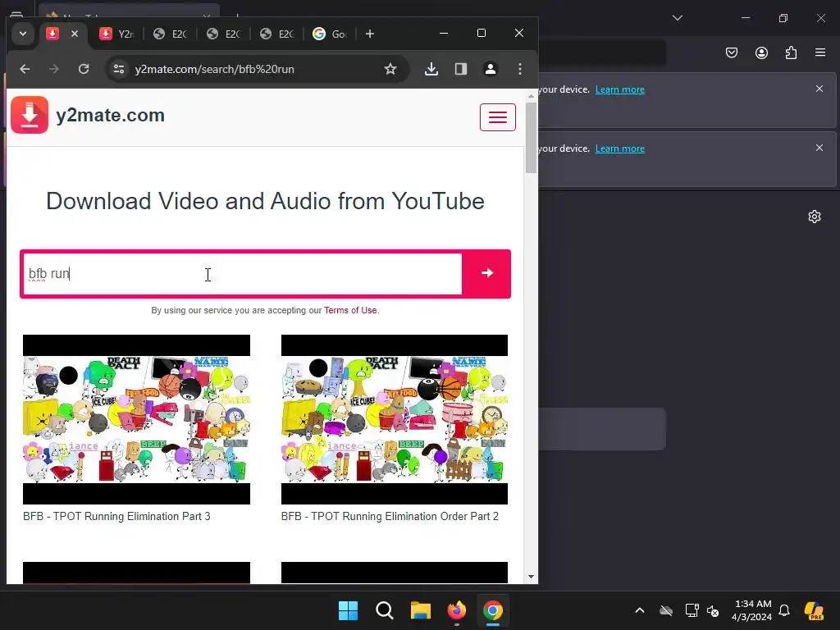Go back in Chrome
The height and width of the screenshot is (630, 840).
[x=25, y=69]
